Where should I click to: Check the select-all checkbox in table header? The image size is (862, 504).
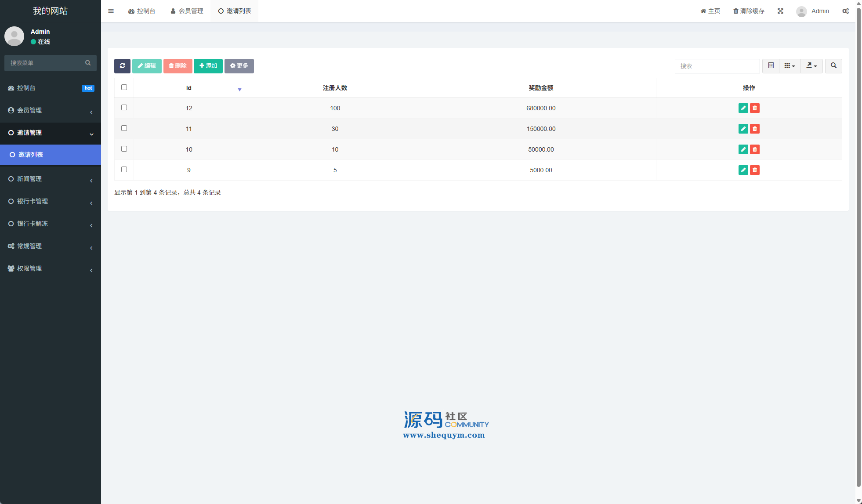(x=124, y=87)
